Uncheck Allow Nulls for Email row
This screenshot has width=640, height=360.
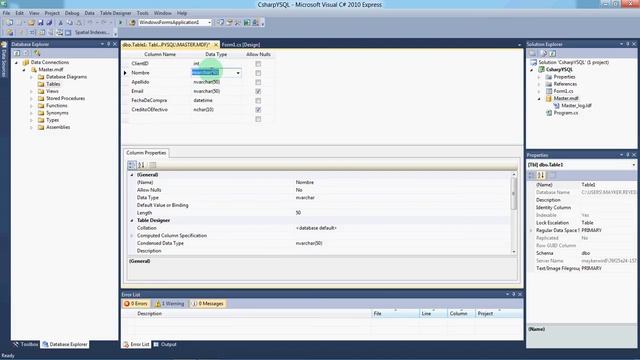pyautogui.click(x=258, y=91)
